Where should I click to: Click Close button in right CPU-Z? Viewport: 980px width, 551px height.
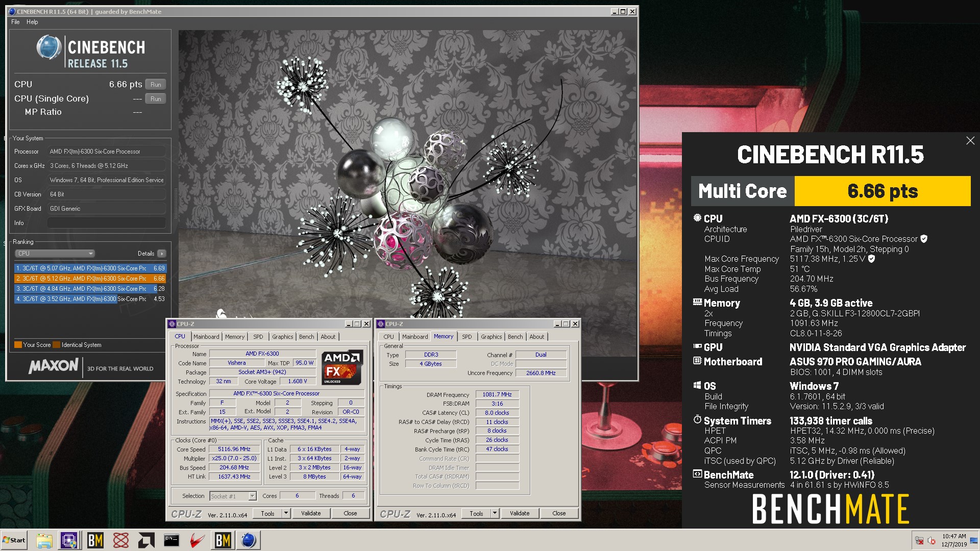[x=559, y=513]
